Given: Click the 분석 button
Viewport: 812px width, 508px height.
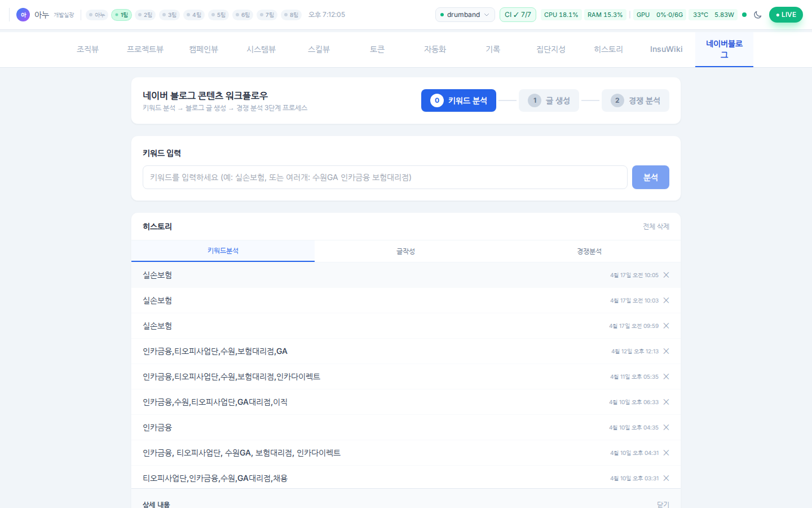Looking at the screenshot, I should click(650, 177).
